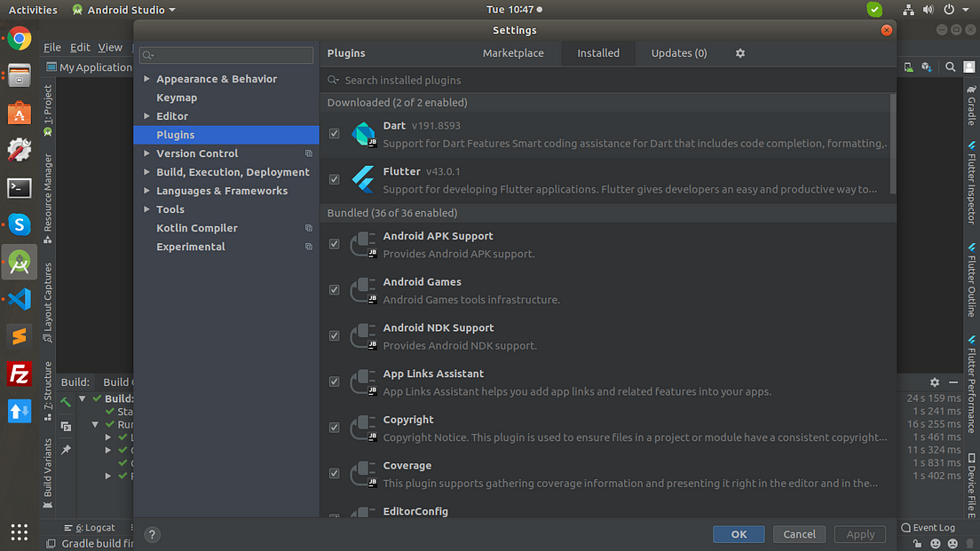
Task: Collapse the Run tasks node in Build tree
Action: 95,424
